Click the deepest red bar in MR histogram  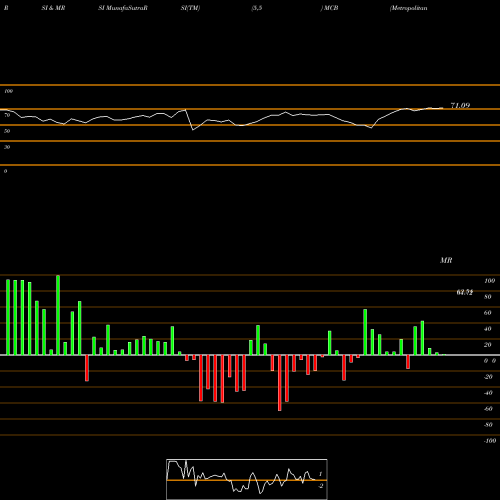pos(280,383)
